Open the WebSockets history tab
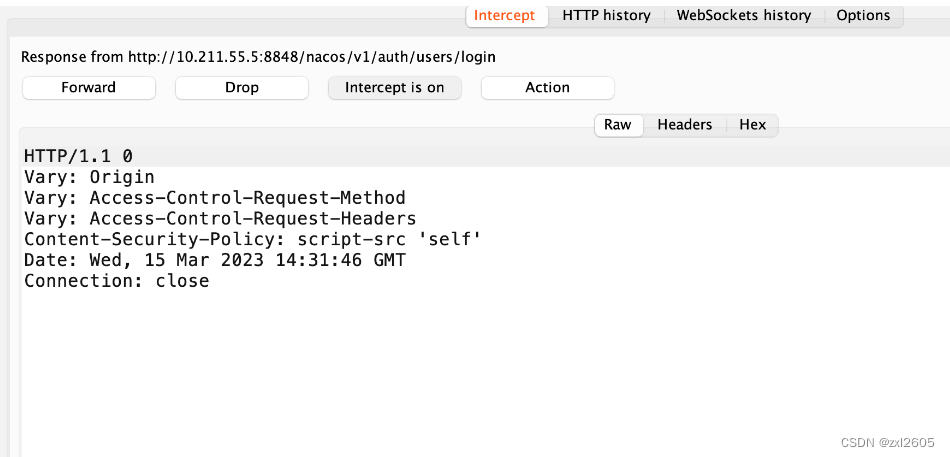Screen dimensions: 950x457 tap(743, 16)
